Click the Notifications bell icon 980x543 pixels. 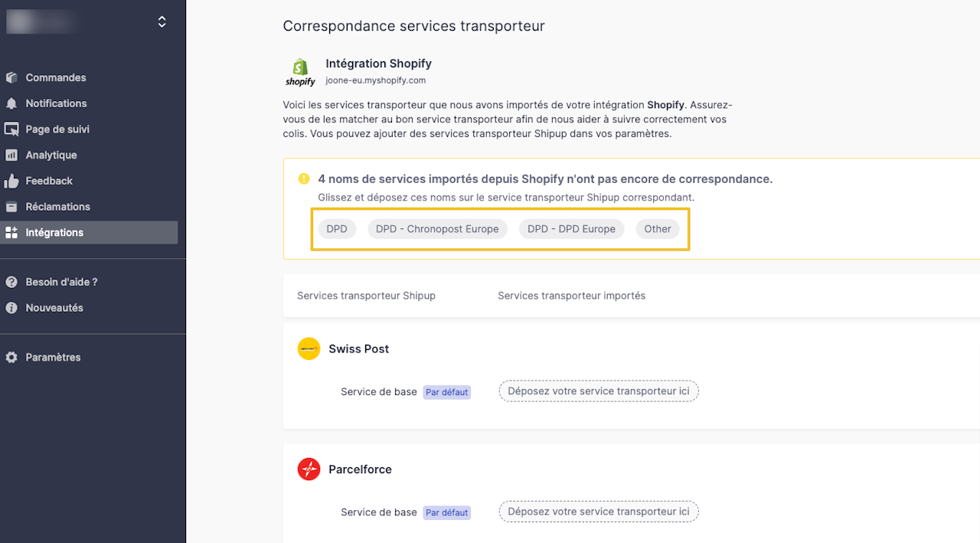11,103
